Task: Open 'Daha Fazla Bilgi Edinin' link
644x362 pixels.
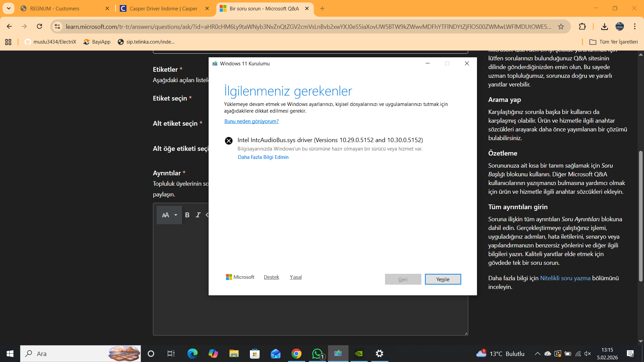Action: 263,157
